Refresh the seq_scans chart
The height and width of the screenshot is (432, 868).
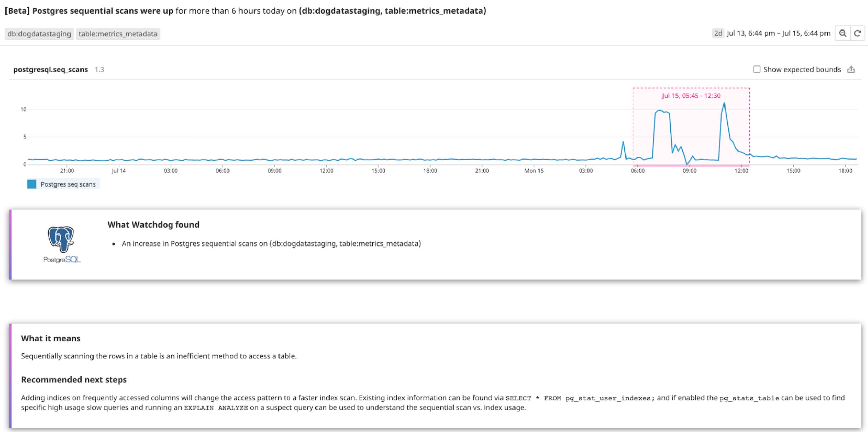click(x=858, y=33)
